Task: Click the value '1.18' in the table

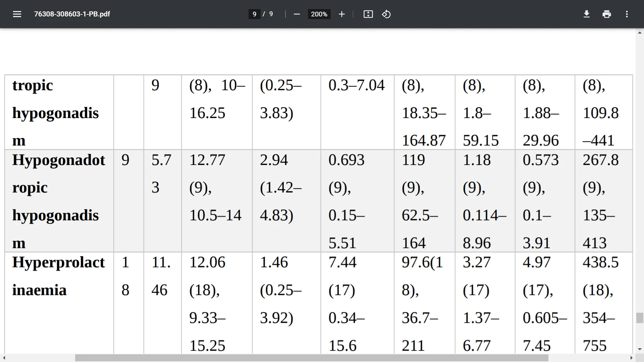Action: (x=477, y=160)
